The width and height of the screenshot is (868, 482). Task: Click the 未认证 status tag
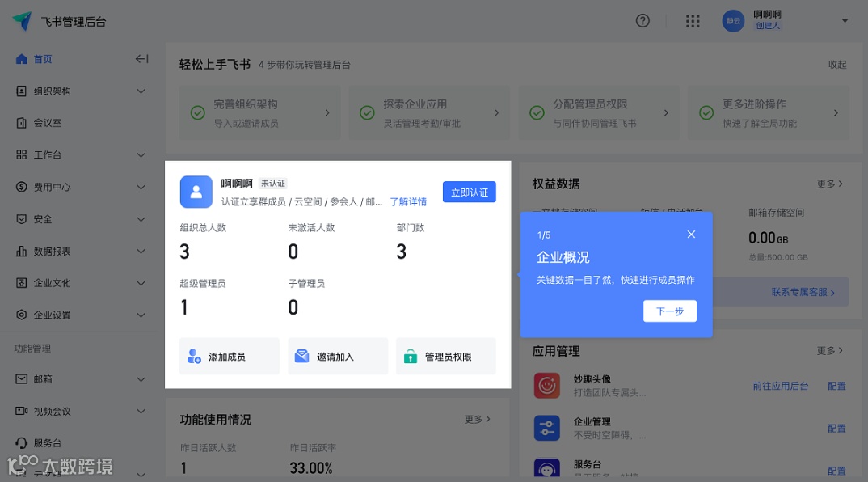(x=273, y=184)
